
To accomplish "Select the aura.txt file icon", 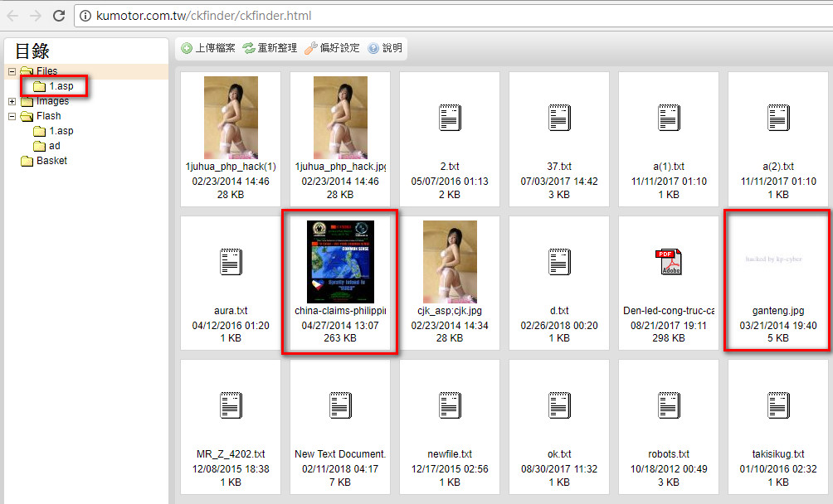I will tap(231, 262).
